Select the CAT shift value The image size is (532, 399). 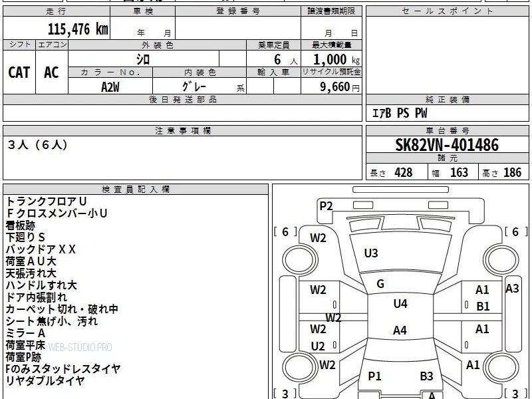[x=19, y=72]
